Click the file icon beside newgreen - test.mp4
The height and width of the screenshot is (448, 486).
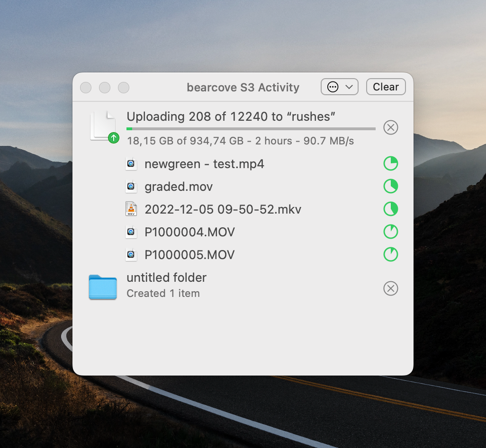(131, 163)
